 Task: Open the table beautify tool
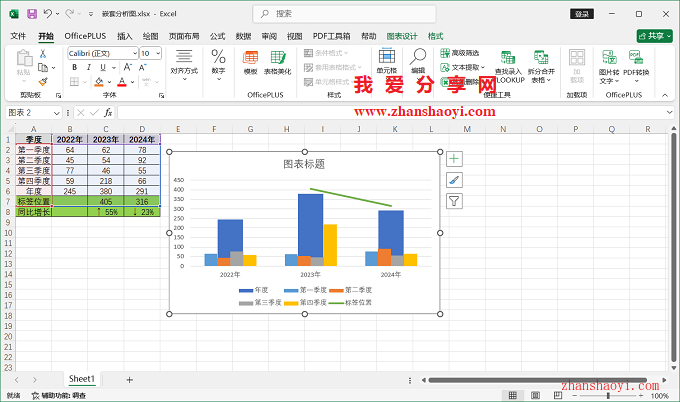click(x=278, y=63)
